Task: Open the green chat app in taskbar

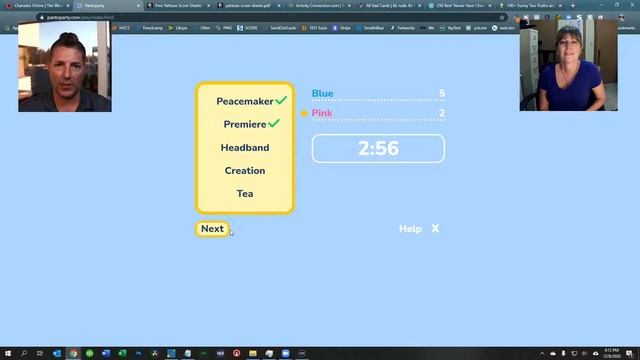Action: point(89,353)
